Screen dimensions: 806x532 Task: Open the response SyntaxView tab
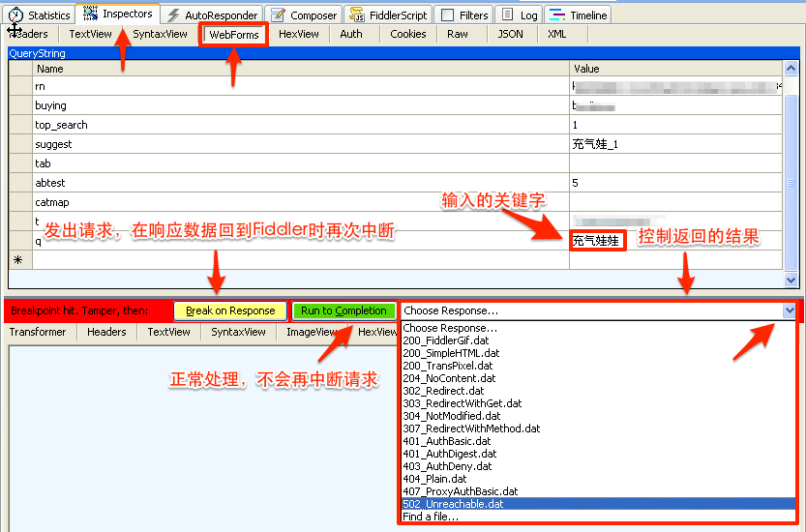(x=238, y=332)
